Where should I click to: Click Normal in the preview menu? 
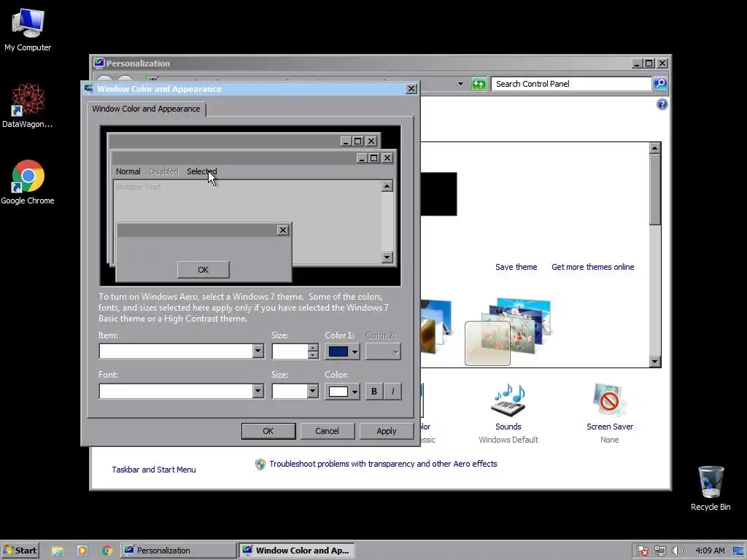[x=128, y=171]
